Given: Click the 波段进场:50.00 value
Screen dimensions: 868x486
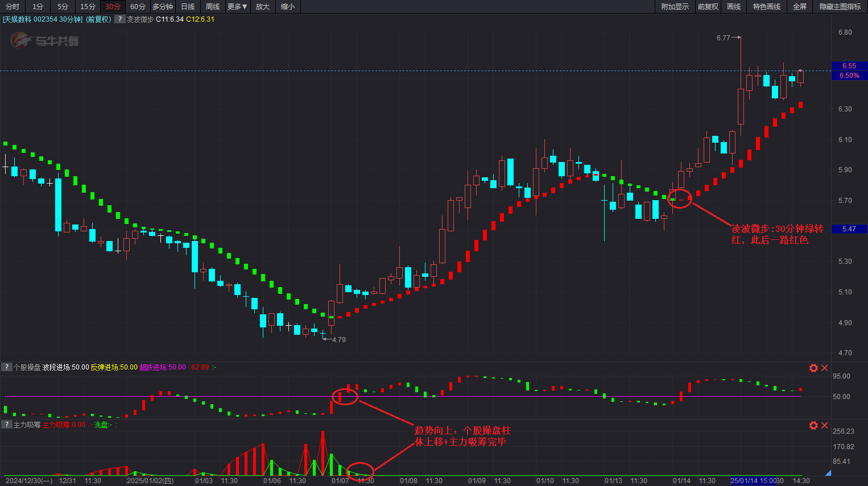Looking at the screenshot, I should [66, 367].
